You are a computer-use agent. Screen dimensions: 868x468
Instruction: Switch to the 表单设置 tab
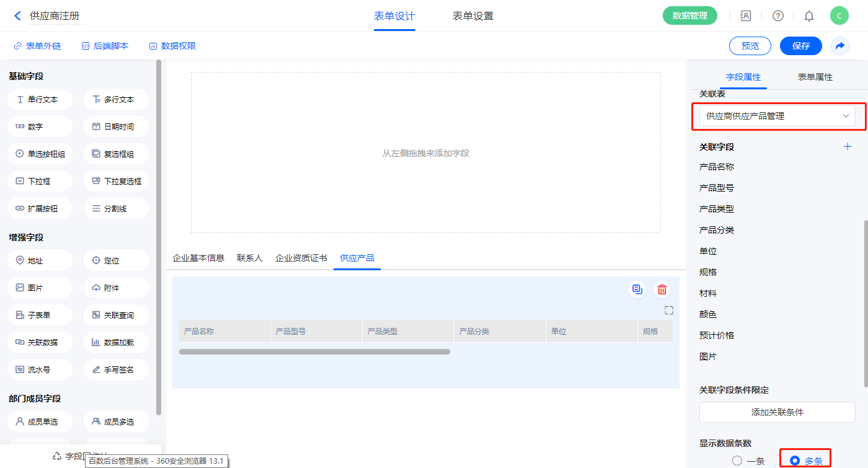point(472,16)
